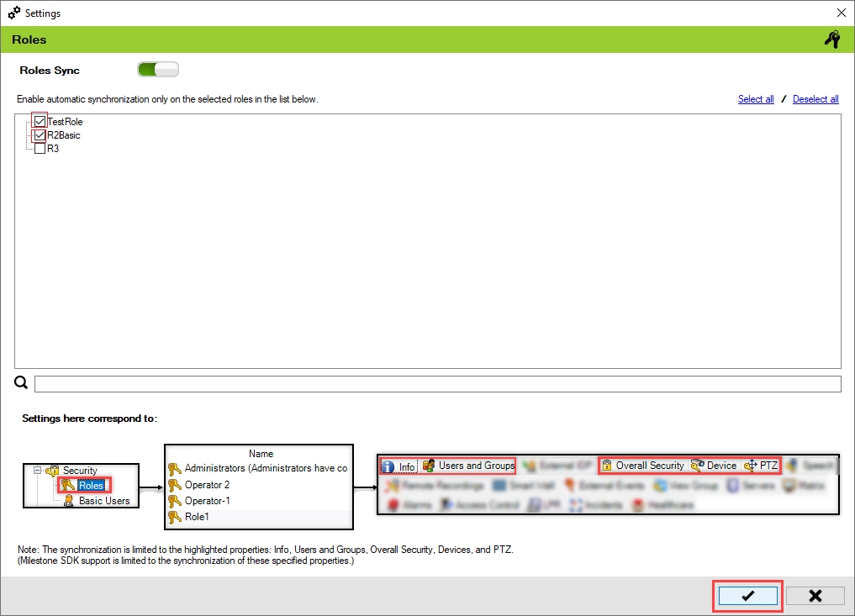Click the Deselect all link

point(815,99)
